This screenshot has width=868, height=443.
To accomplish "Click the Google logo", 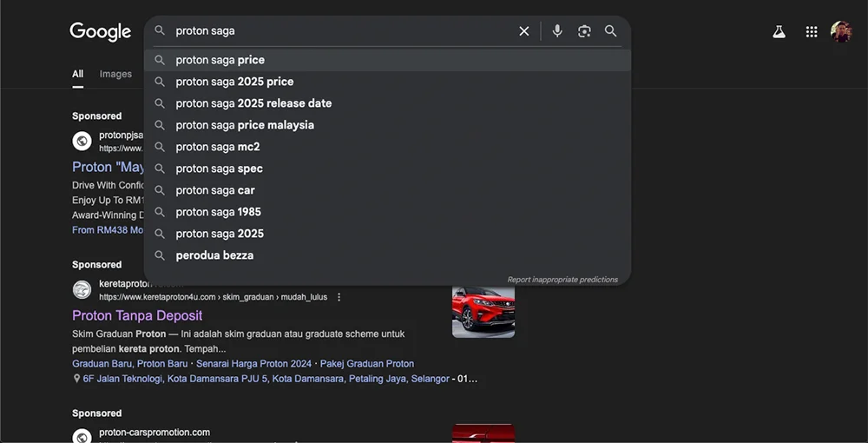I will tap(100, 31).
